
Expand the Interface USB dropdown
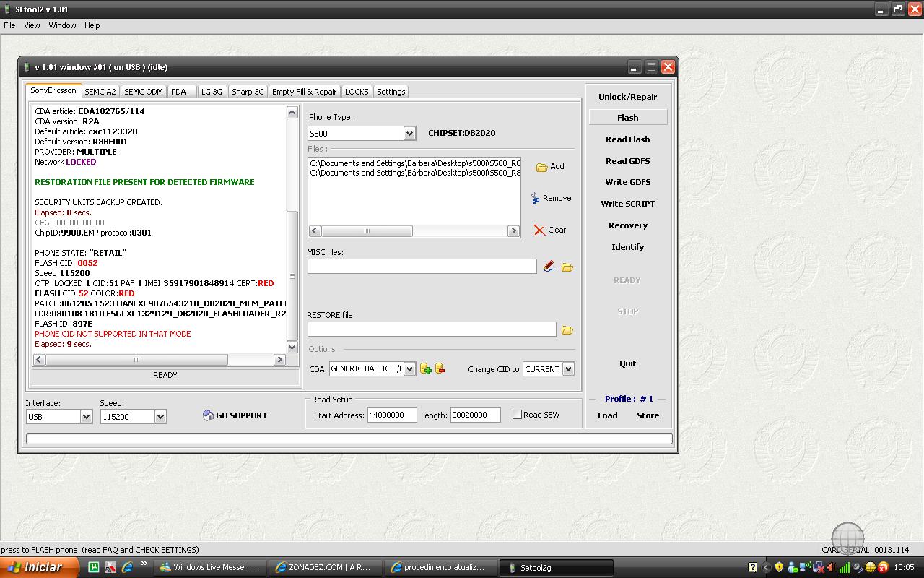point(86,417)
